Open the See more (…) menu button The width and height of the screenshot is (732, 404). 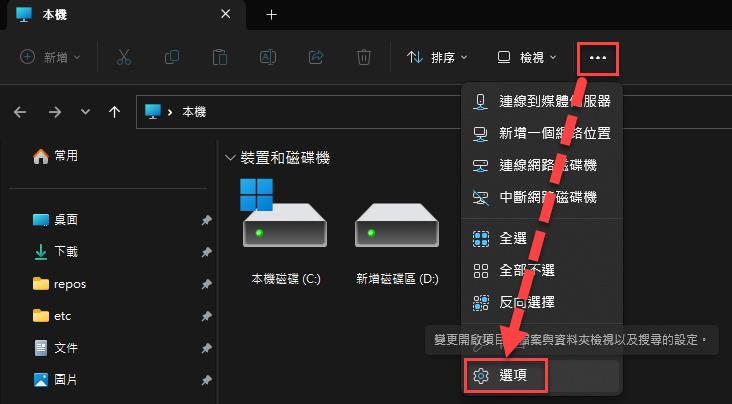click(598, 58)
